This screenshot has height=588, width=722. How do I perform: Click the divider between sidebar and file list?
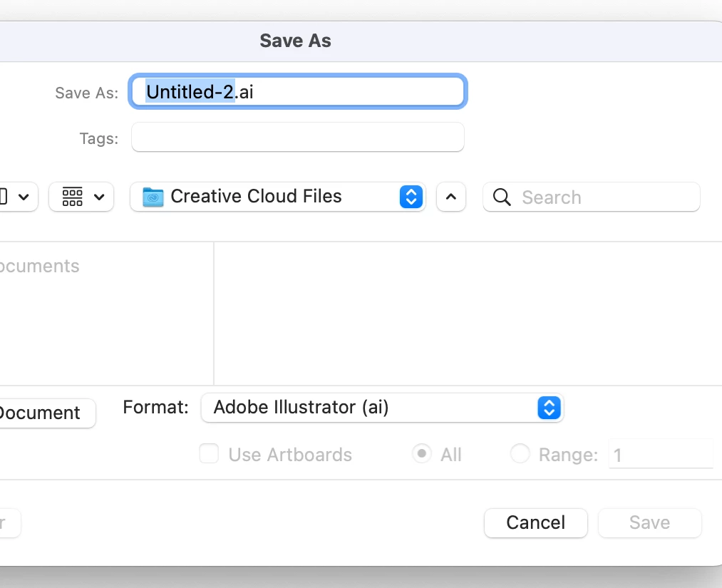point(214,314)
